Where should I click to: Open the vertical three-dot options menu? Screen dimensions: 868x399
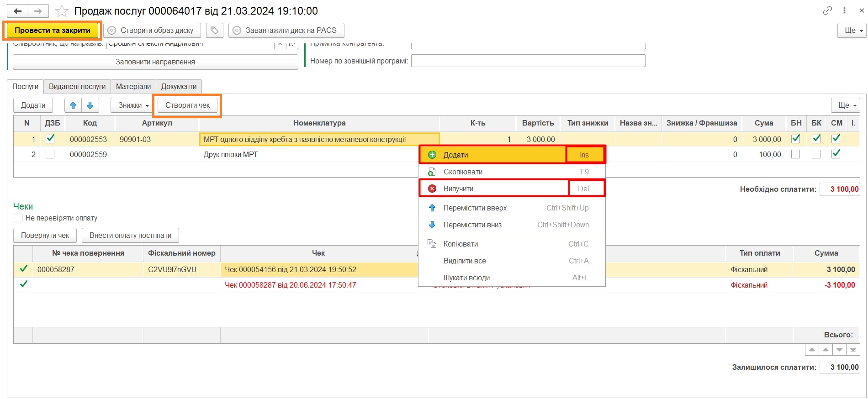[844, 10]
